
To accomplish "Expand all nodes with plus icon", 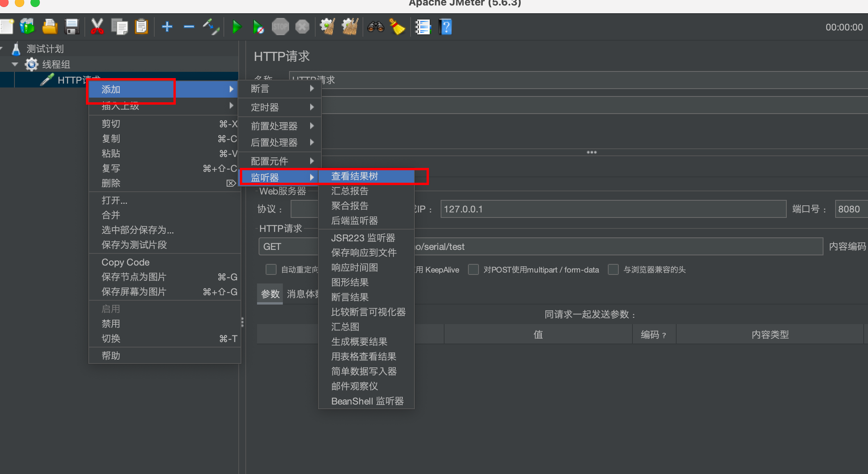I will click(167, 27).
